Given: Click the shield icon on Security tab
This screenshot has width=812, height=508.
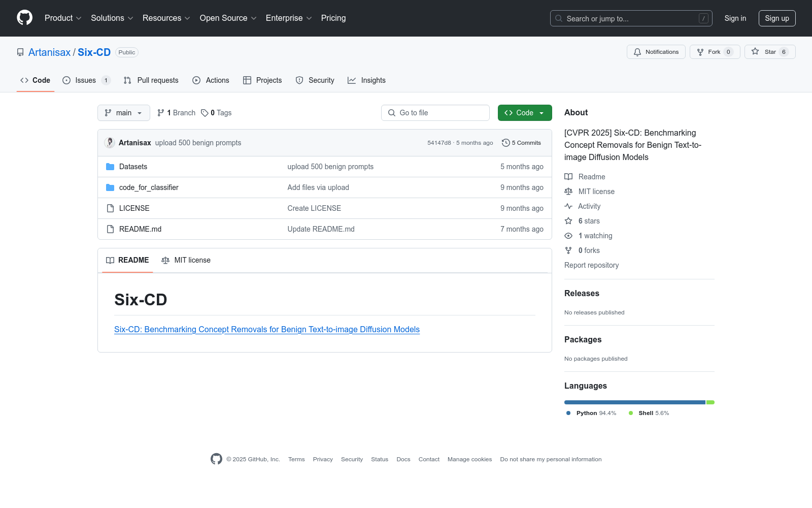Looking at the screenshot, I should coord(299,80).
